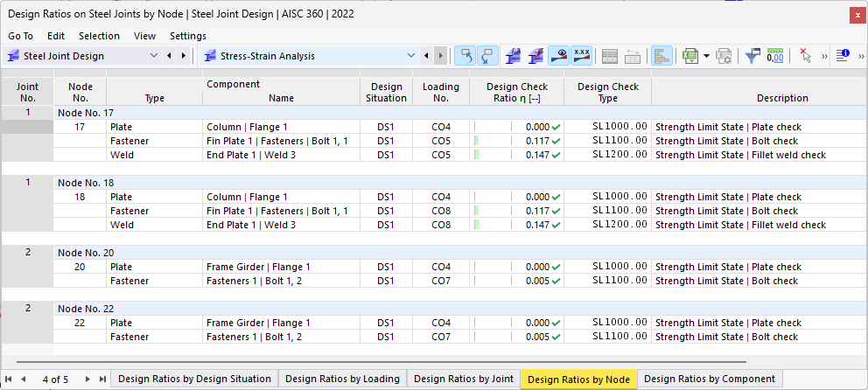Image resolution: width=868 pixels, height=390 pixels.
Task: Click CO8 loading in Node 18 Fastener row
Action: tap(441, 211)
